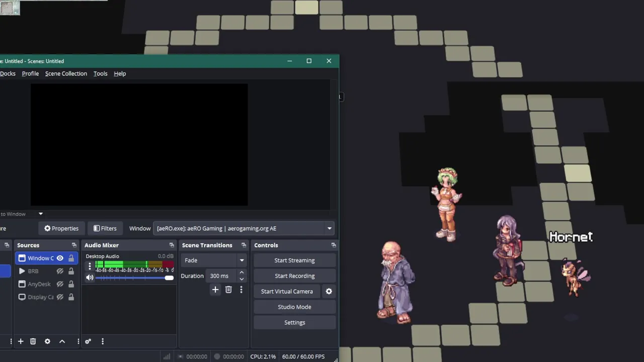Open transition properties dots menu
Viewport: 644px width, 362px height.
pos(241,290)
